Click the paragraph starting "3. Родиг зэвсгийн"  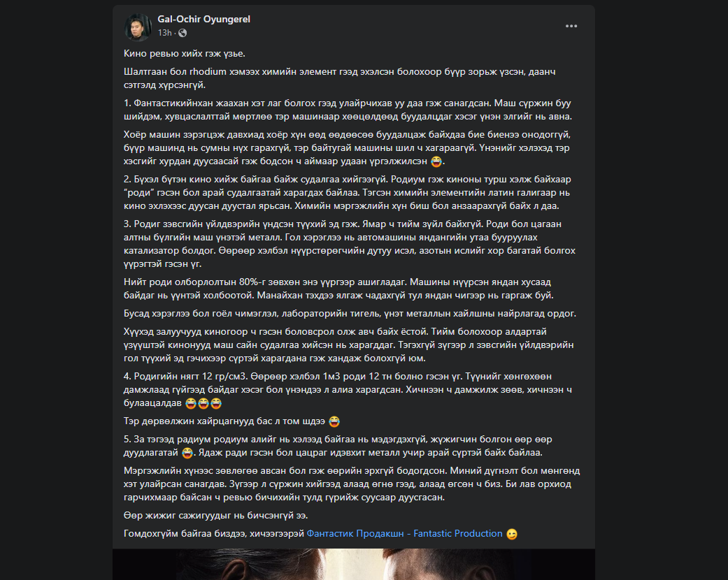coord(349,244)
